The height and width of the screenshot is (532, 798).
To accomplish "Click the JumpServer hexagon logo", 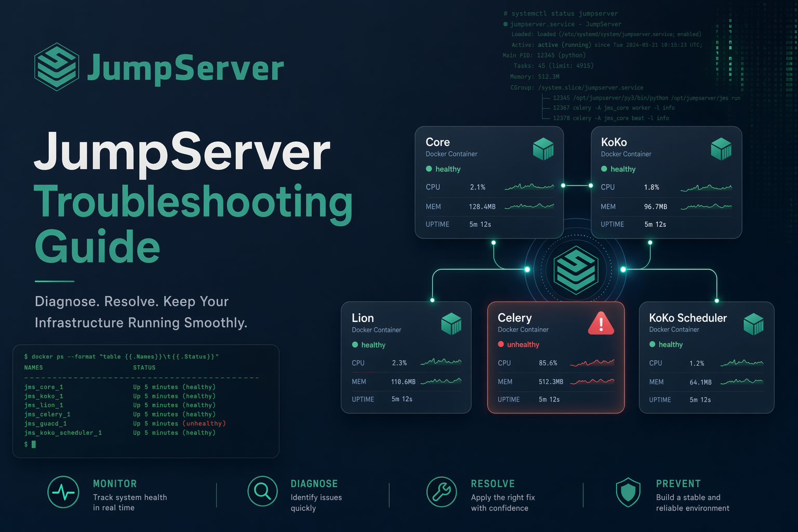I will (57, 66).
